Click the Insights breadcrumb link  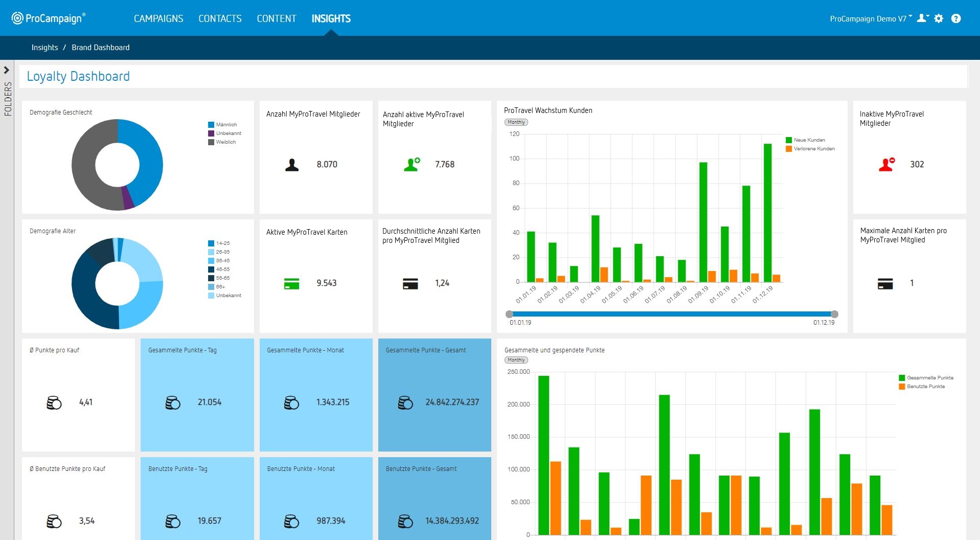point(44,48)
